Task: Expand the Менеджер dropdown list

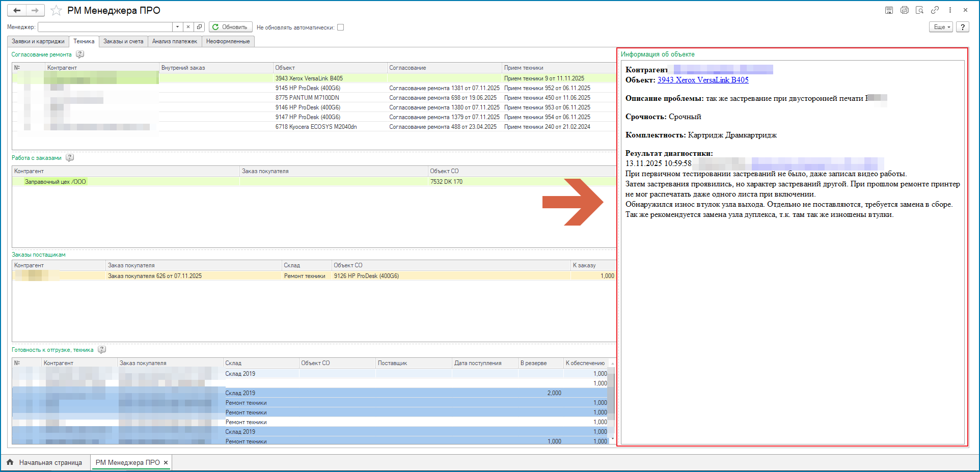Action: (x=177, y=27)
